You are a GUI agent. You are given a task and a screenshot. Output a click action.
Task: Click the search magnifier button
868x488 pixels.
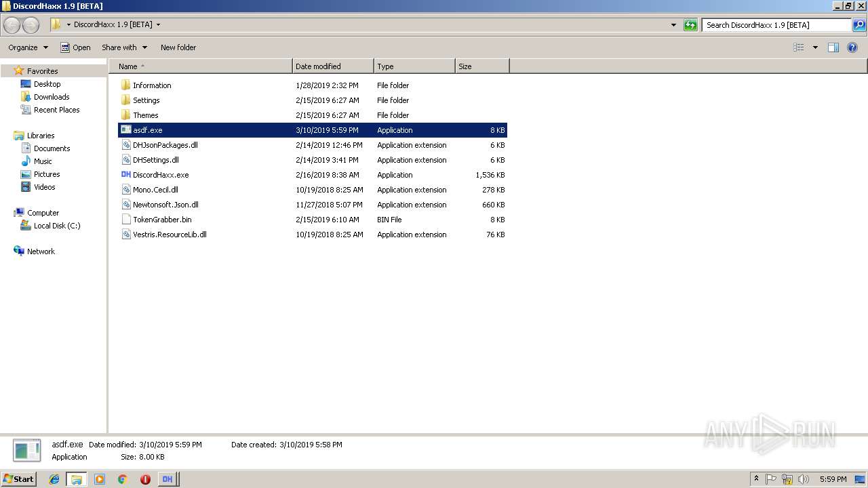pyautogui.click(x=859, y=25)
